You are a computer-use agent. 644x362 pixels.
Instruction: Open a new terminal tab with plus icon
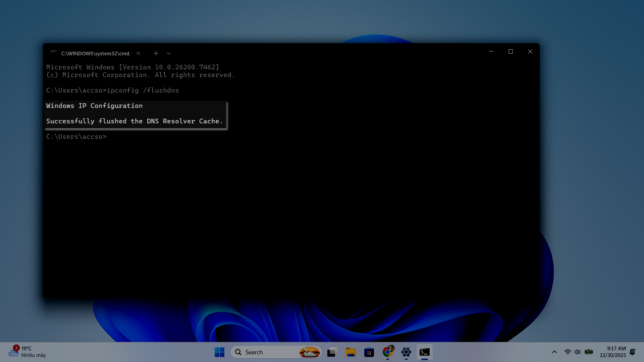coord(156,53)
